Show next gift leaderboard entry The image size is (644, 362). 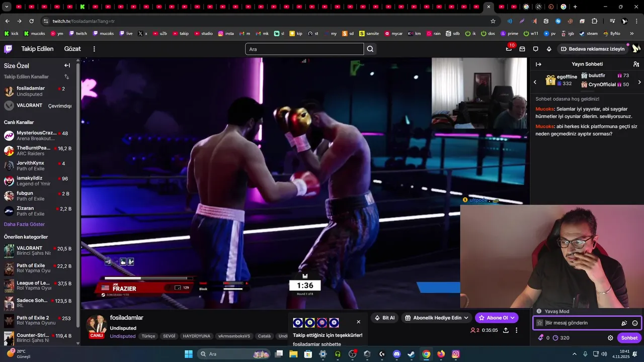pos(639,82)
